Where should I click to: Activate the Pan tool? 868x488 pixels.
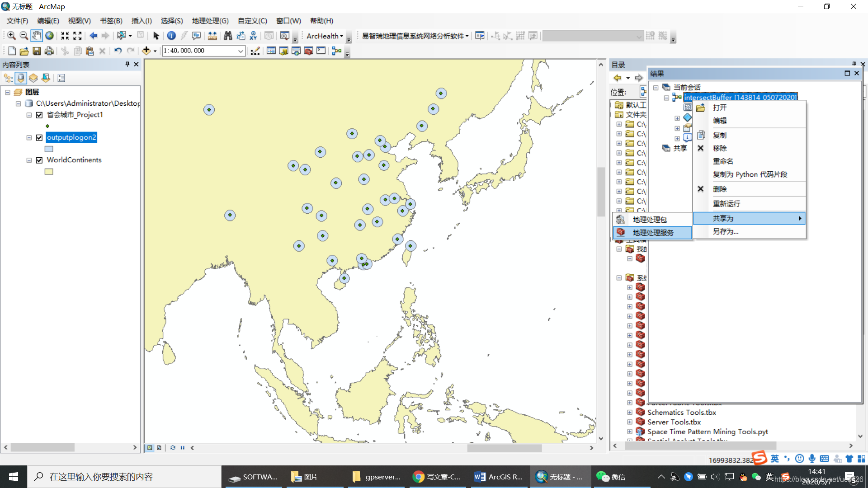coord(37,36)
